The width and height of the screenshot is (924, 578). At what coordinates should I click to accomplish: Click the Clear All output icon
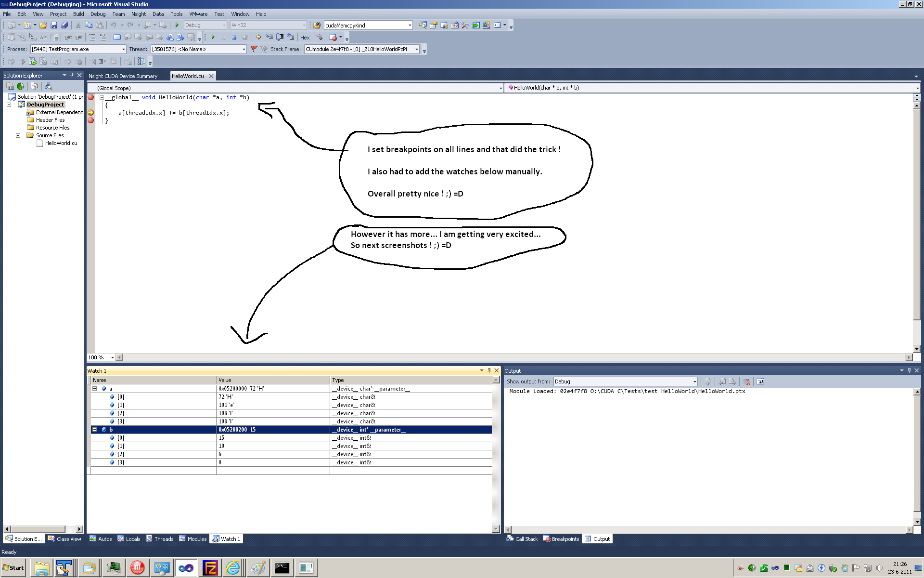746,381
